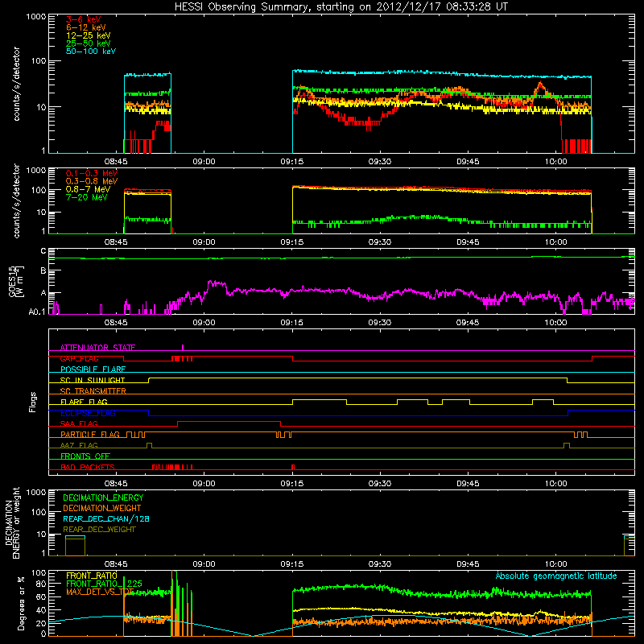The height and width of the screenshot is (644, 644).
Task: Select the DECIMATION_ENERGY legend label
Action: pos(103,497)
